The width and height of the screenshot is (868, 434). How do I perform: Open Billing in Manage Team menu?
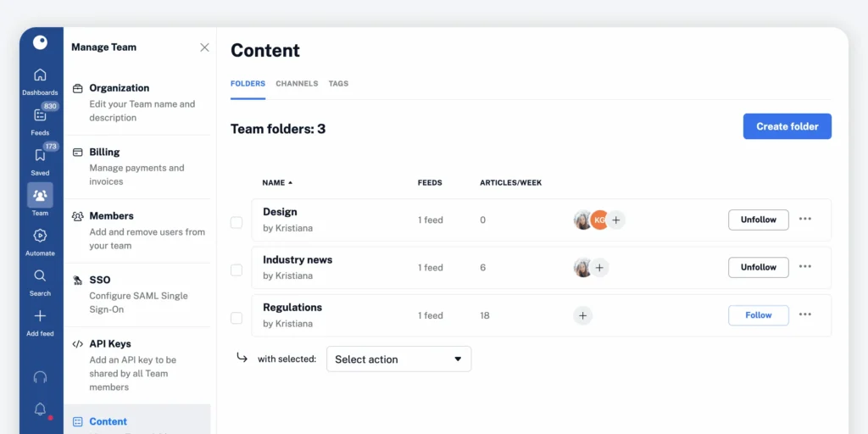click(x=104, y=153)
